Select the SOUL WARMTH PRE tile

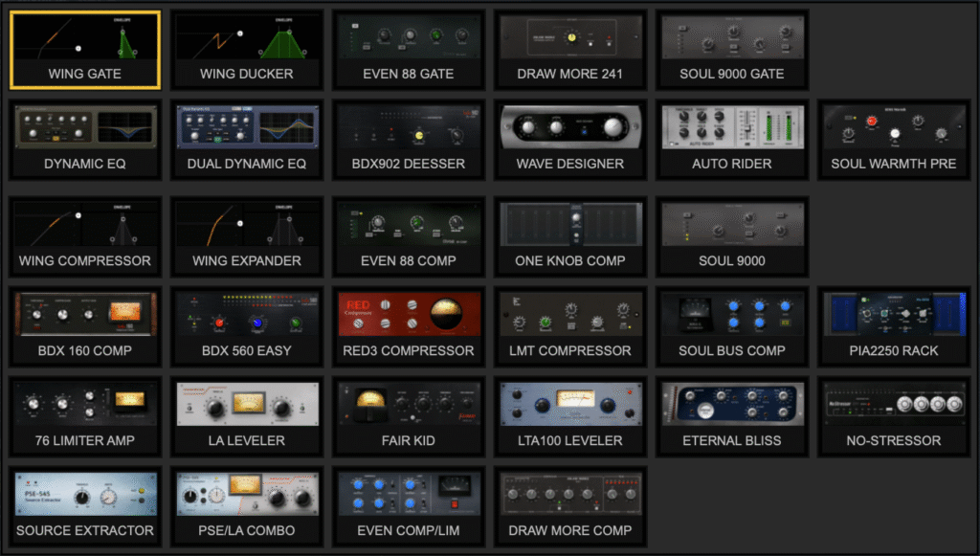point(894,141)
